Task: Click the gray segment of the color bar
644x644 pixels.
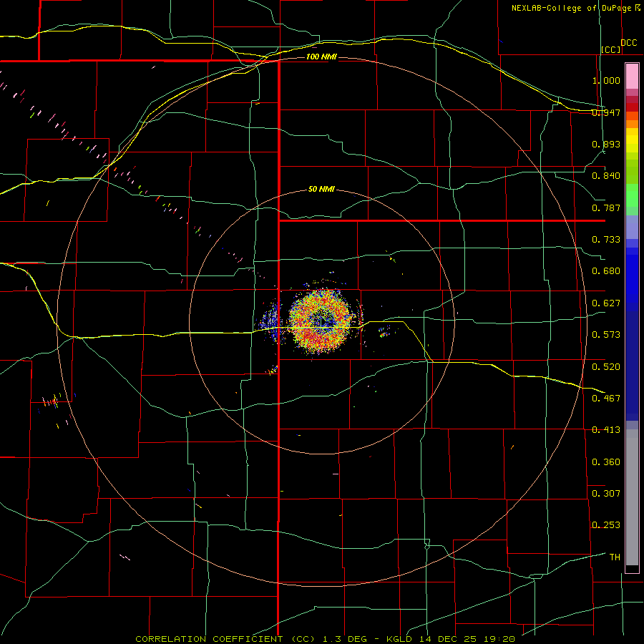Action: [x=632, y=497]
